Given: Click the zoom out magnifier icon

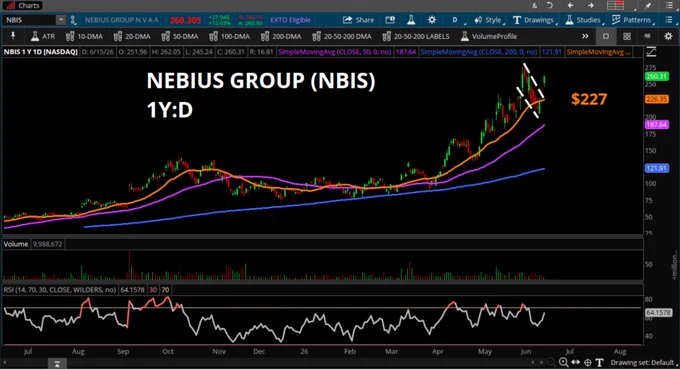Looking at the screenshot, I should [x=551, y=362].
